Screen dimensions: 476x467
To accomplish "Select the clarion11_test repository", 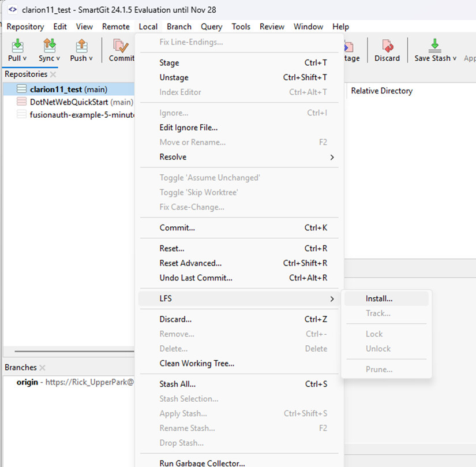I will (x=68, y=89).
